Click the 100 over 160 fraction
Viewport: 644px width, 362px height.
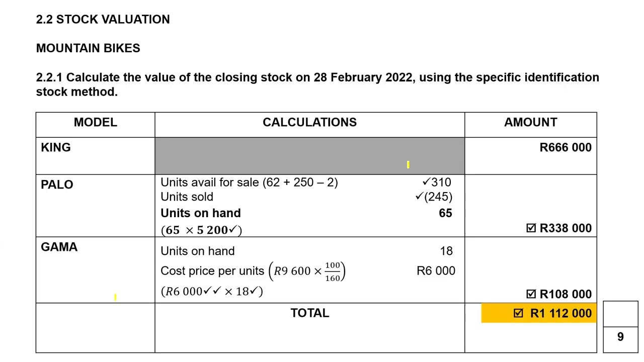pos(332,271)
